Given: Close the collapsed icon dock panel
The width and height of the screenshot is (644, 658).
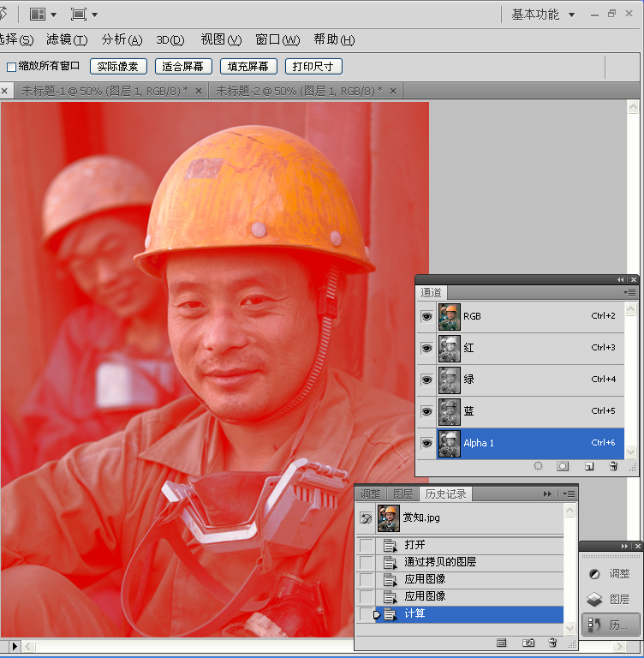Looking at the screenshot, I should (x=638, y=546).
